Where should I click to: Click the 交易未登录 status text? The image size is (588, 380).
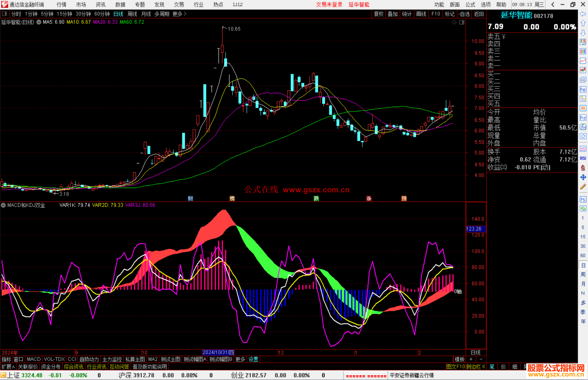click(x=329, y=5)
